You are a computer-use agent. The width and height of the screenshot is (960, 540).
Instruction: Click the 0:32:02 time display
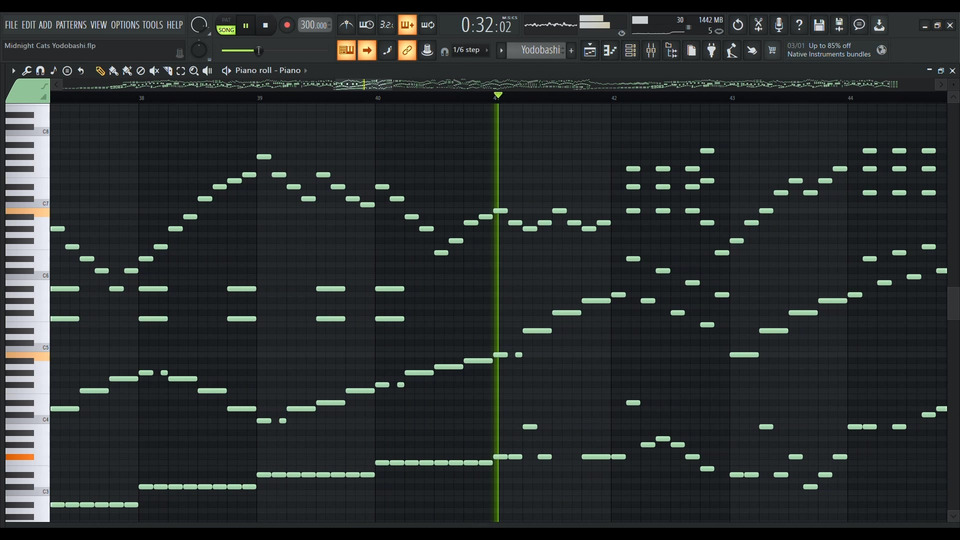[486, 25]
